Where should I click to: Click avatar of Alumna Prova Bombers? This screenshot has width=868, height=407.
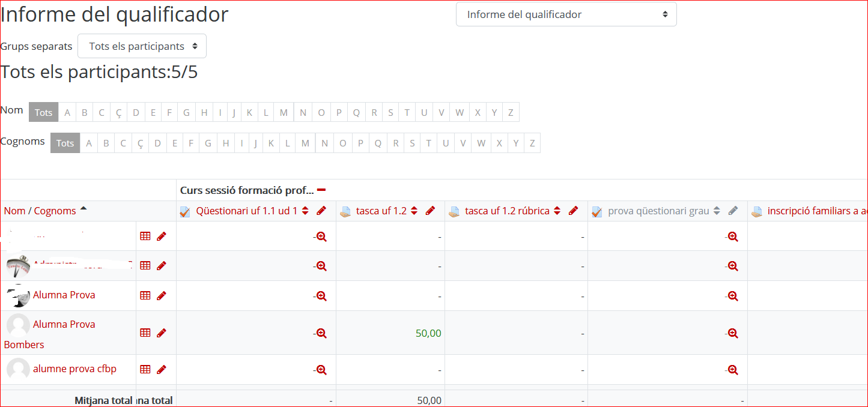(x=18, y=325)
